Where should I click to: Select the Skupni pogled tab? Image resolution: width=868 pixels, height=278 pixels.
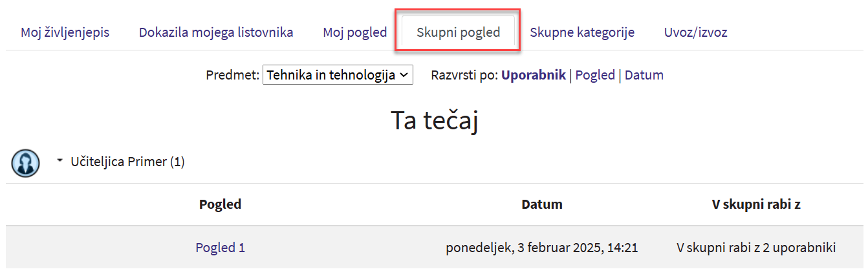point(458,32)
